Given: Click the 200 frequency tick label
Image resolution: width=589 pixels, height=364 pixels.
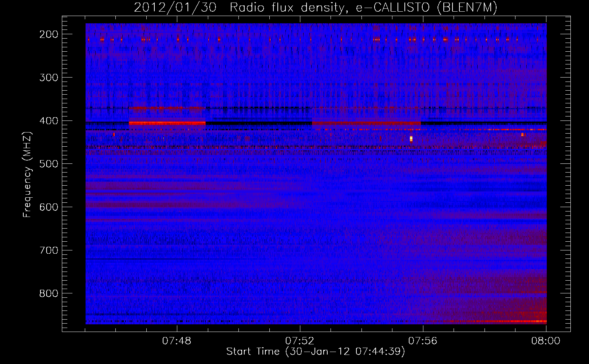Looking at the screenshot, I should click(49, 34).
